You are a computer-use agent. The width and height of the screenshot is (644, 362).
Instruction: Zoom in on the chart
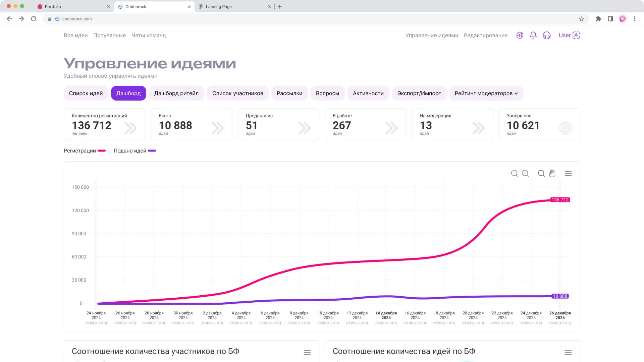tap(525, 173)
